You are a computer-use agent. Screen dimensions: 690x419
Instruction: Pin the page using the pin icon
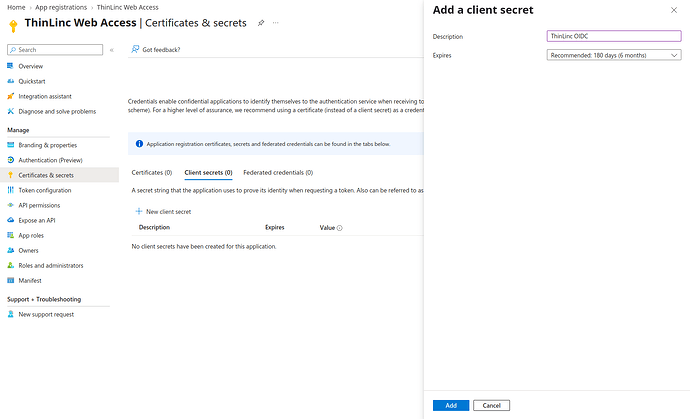(261, 23)
